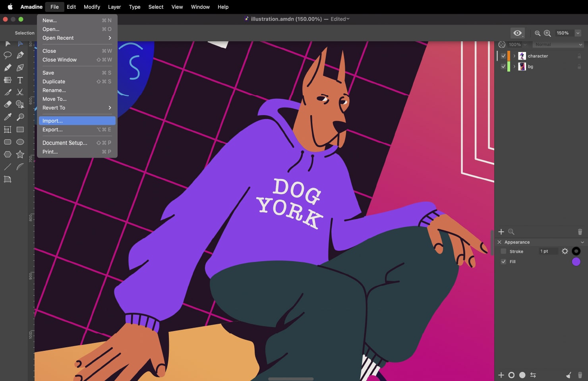
Task: Open the Apple menu
Action: [10, 7]
